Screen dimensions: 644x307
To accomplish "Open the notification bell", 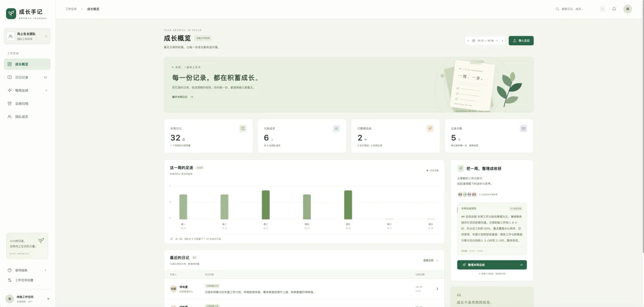I will 614,9.
